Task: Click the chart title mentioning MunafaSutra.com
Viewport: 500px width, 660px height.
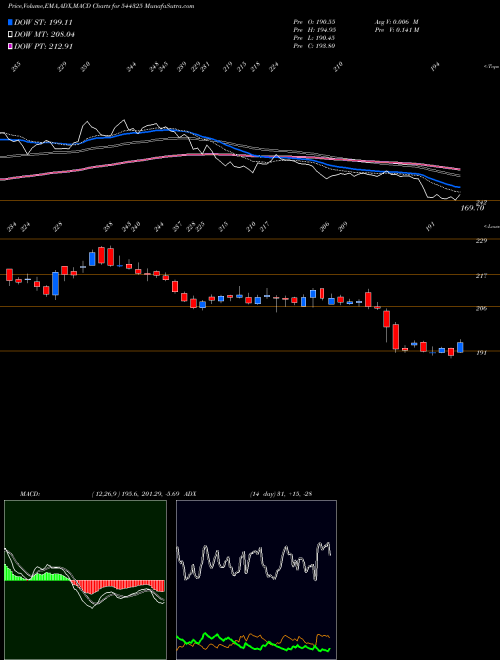Action: click(101, 7)
